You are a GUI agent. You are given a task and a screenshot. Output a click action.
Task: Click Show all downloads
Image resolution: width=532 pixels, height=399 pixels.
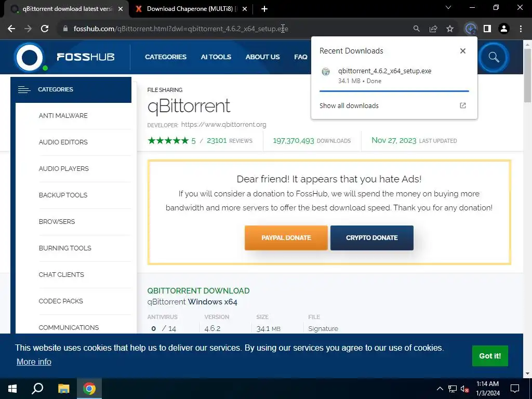pos(349,105)
